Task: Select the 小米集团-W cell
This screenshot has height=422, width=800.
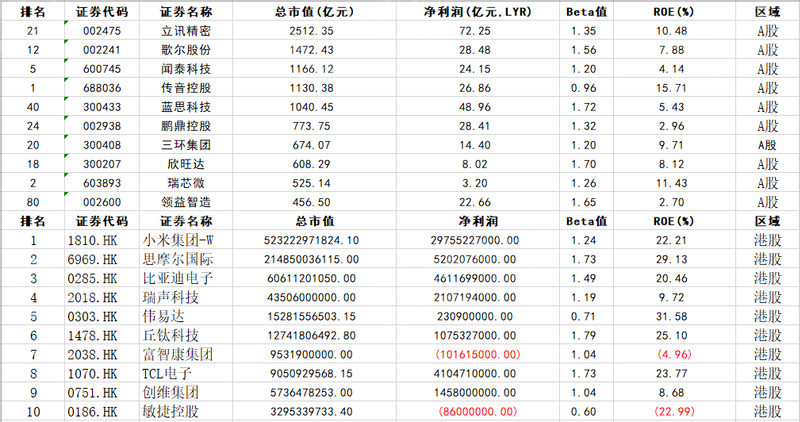Action: 186,240
